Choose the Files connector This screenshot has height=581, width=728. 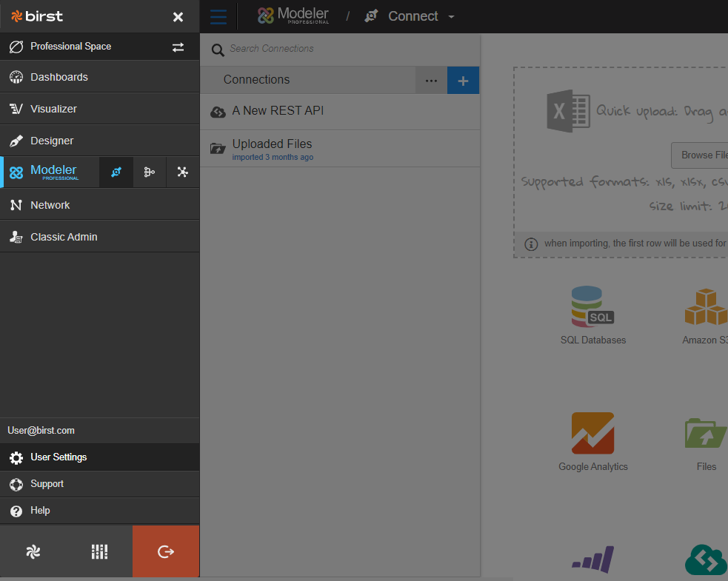(x=706, y=445)
